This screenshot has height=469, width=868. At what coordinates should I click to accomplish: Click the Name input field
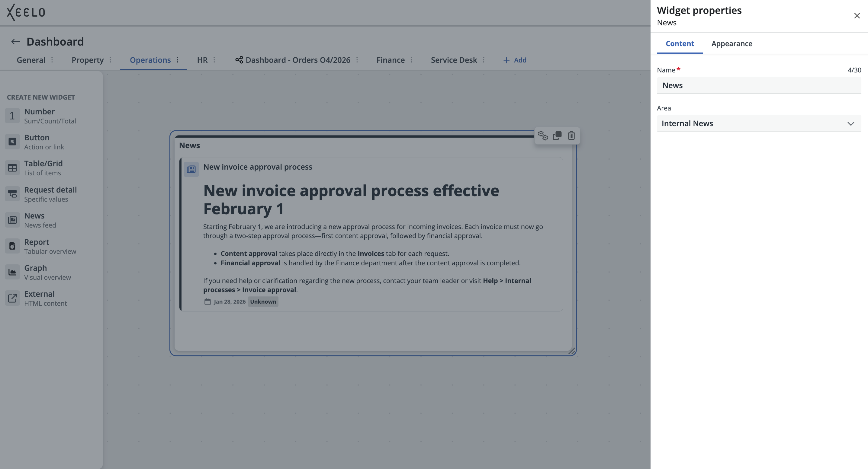[759, 85]
